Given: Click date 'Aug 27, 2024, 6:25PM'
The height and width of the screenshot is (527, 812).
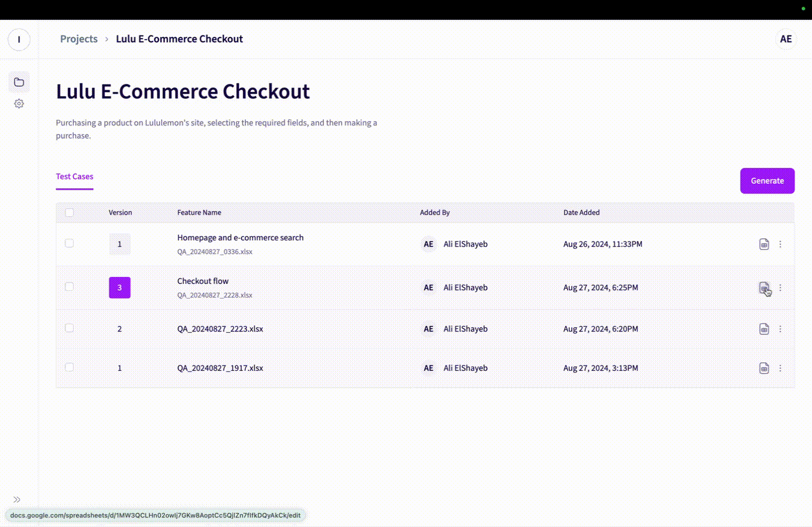Looking at the screenshot, I should 600,288.
